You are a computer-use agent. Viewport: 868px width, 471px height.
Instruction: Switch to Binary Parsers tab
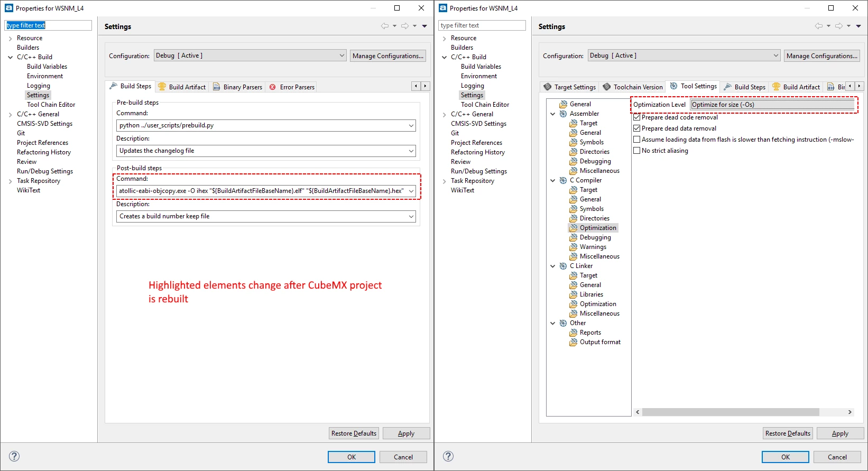pos(237,87)
